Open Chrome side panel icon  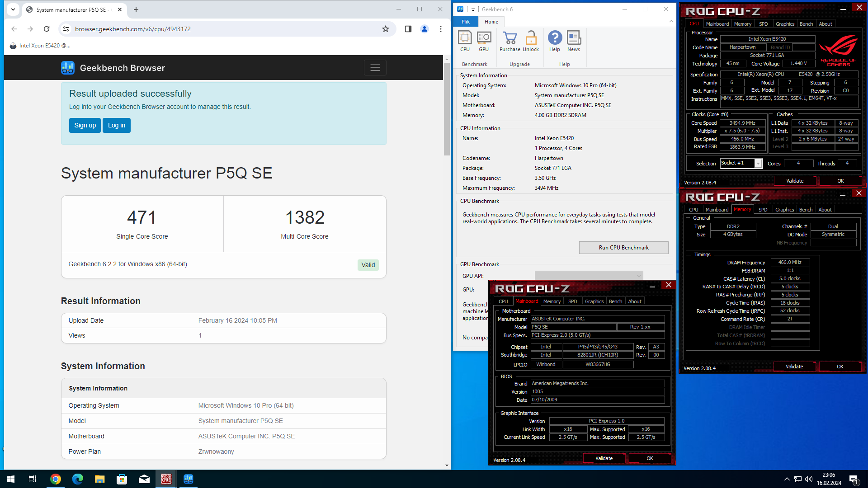click(408, 29)
